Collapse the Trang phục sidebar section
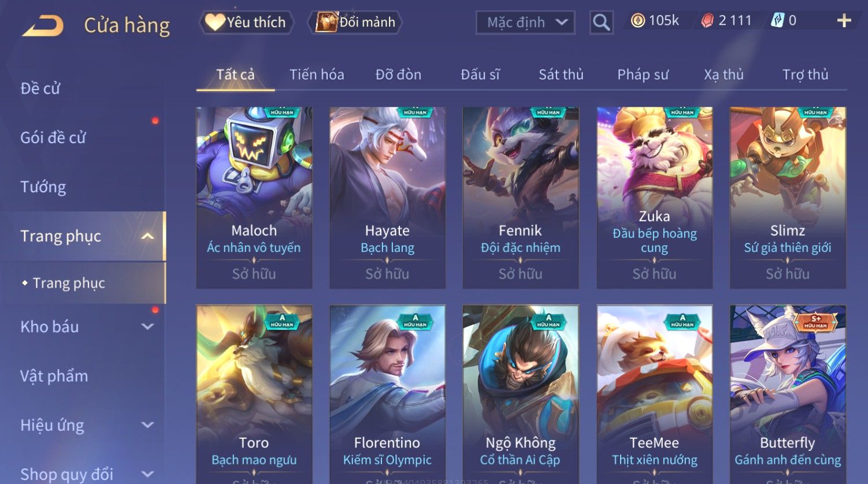Image resolution: width=868 pixels, height=484 pixels. (x=147, y=236)
